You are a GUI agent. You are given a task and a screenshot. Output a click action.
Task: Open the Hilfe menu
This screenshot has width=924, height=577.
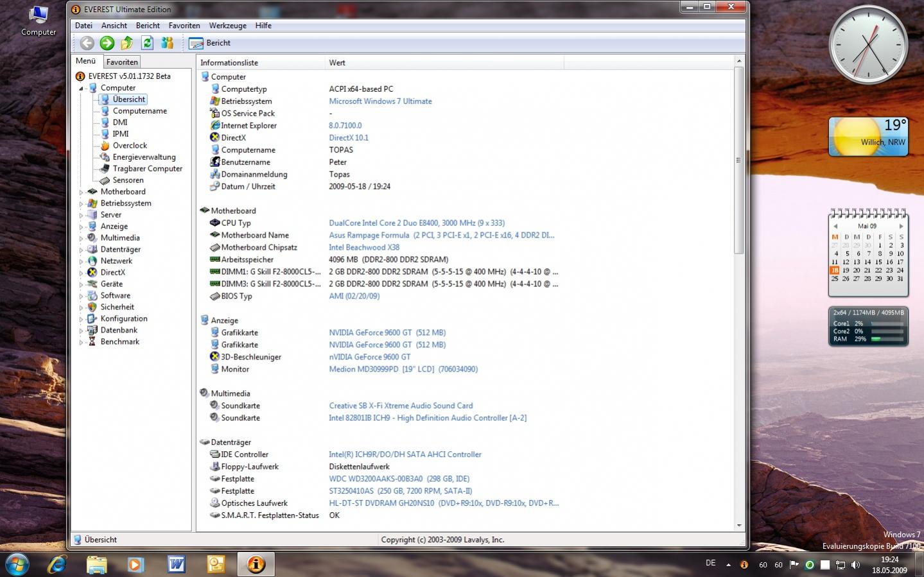click(x=263, y=26)
